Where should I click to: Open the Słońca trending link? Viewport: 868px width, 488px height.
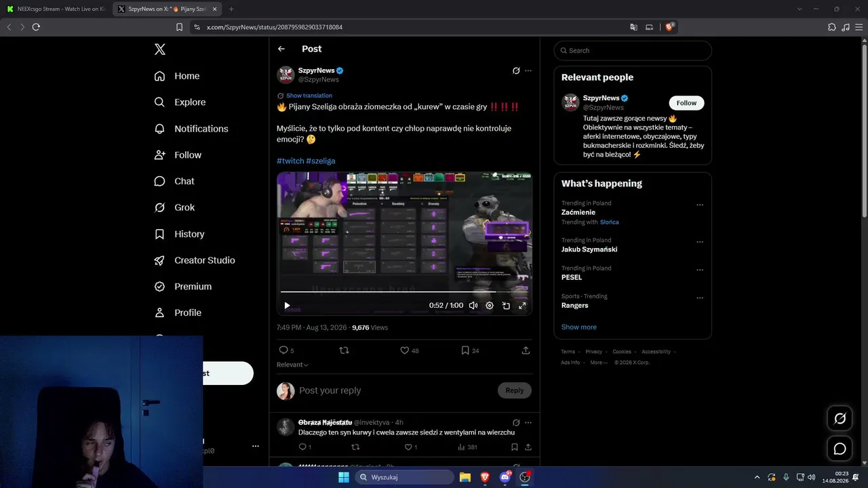610,222
